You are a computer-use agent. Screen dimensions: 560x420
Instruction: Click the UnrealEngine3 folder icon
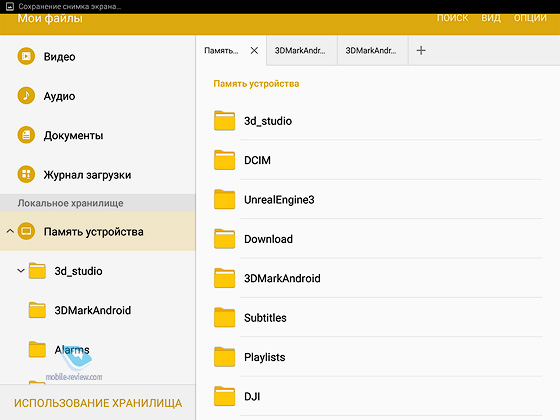[x=224, y=199]
